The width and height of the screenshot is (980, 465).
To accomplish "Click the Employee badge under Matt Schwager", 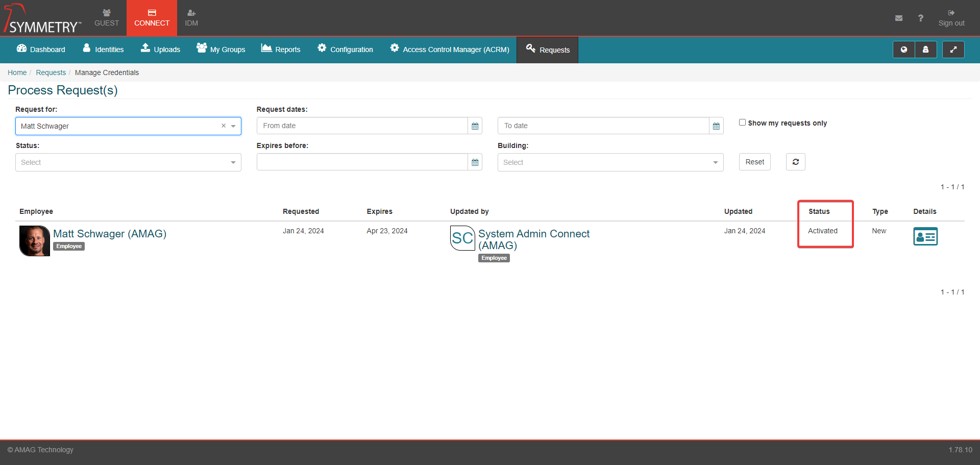I will (69, 246).
